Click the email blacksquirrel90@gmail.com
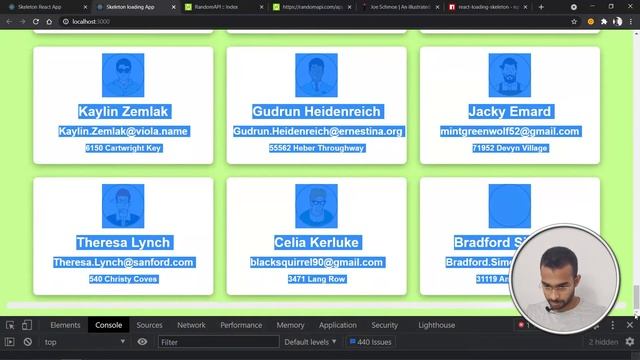 316,262
